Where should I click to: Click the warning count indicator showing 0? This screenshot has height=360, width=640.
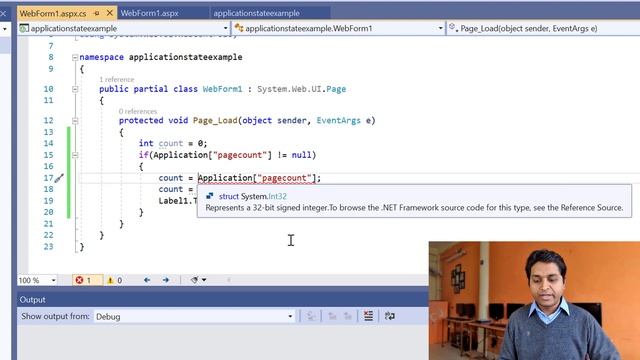tap(114, 280)
